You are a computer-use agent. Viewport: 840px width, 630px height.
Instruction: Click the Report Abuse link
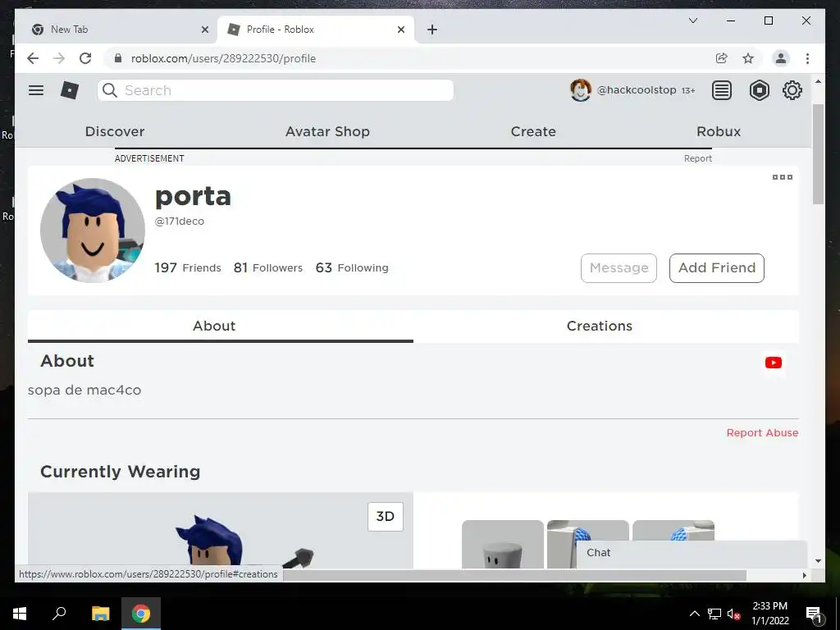(762, 433)
